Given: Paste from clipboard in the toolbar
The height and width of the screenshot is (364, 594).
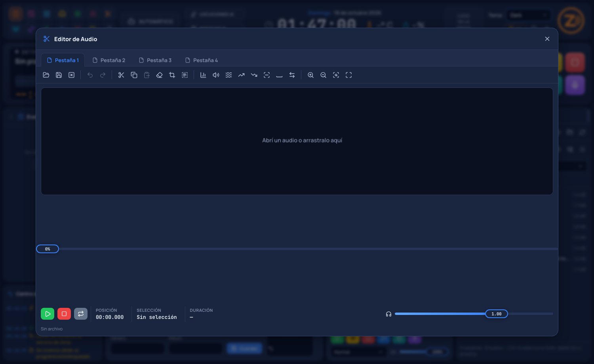Looking at the screenshot, I should coord(147,75).
